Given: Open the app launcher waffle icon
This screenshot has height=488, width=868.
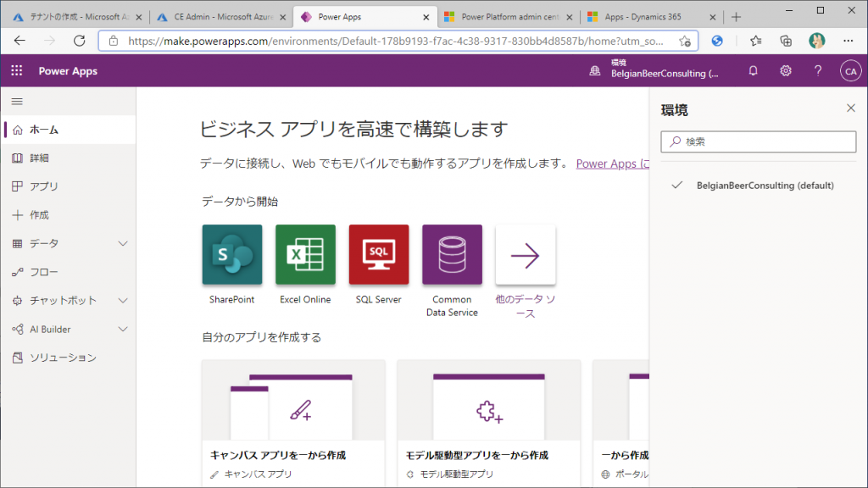Looking at the screenshot, I should [x=17, y=71].
